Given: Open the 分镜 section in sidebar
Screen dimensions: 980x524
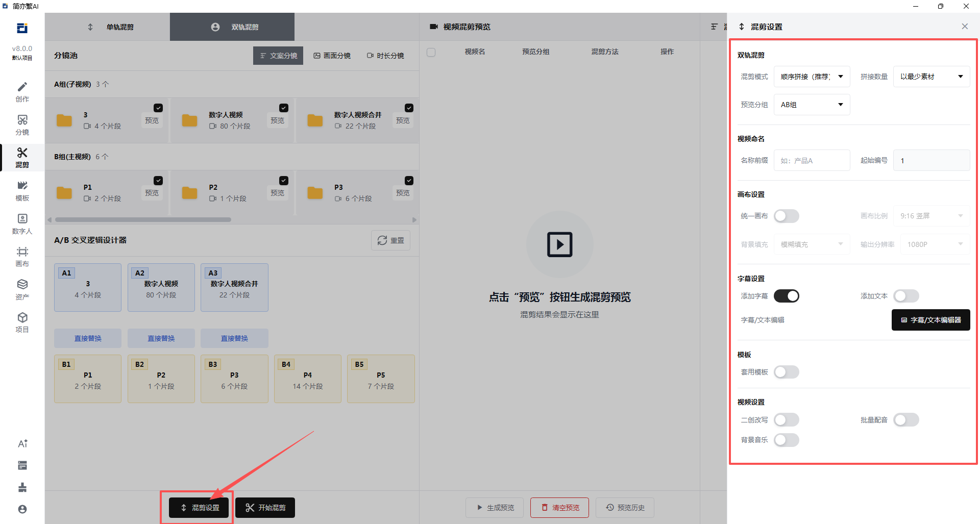Looking at the screenshot, I should 22,126.
